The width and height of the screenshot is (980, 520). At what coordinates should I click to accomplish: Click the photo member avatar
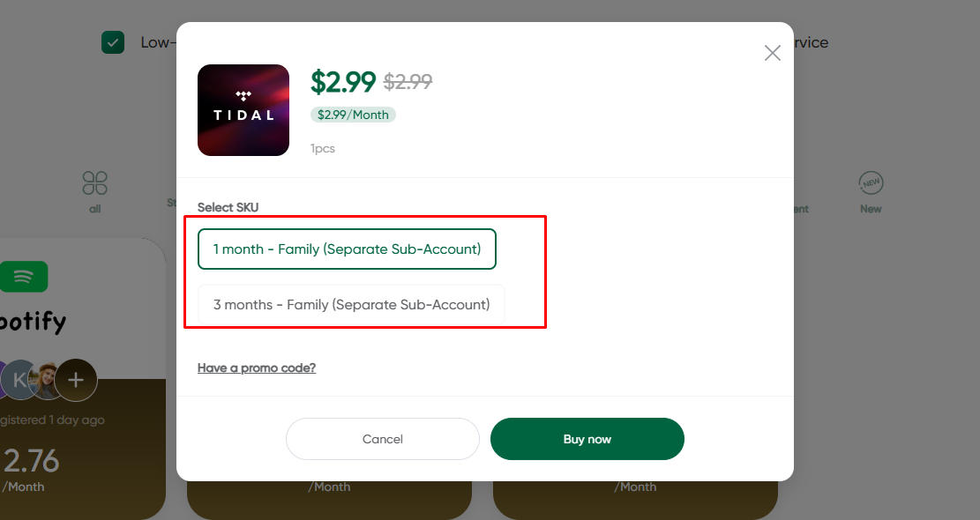click(x=46, y=380)
